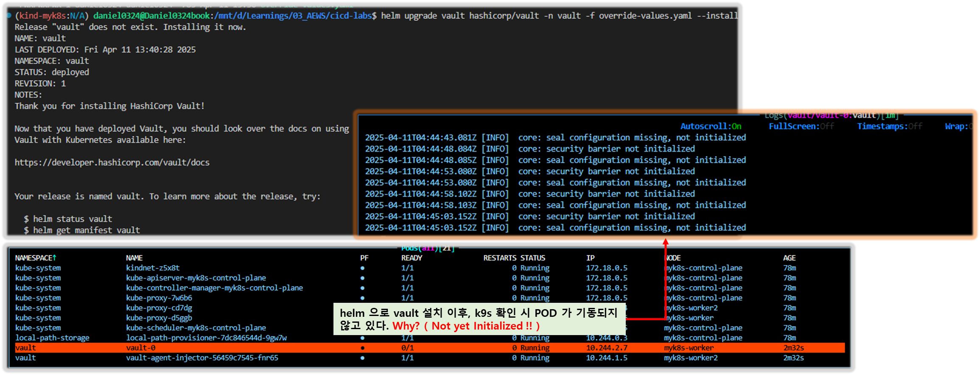Select the kube-controller-manager-myk8s-control-plane pod
The image size is (980, 375).
click(x=214, y=288)
